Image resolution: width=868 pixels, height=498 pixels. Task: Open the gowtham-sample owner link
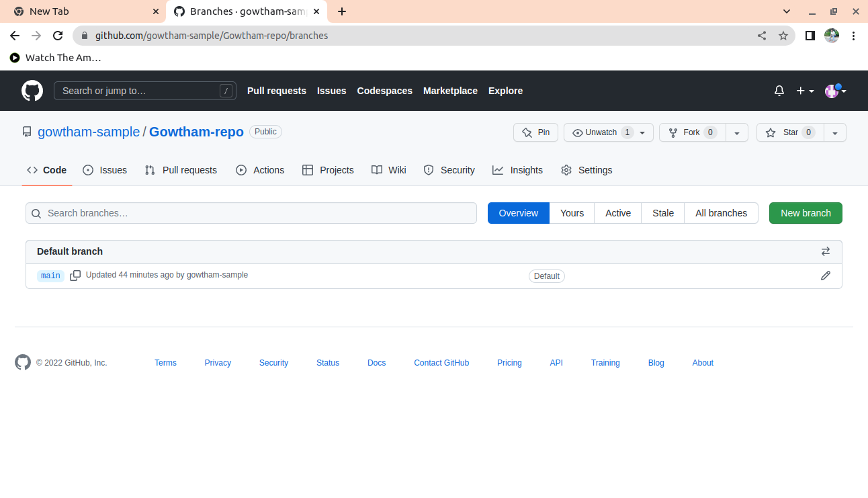click(89, 132)
